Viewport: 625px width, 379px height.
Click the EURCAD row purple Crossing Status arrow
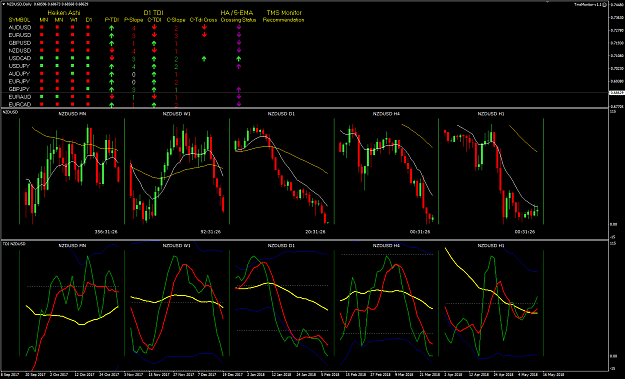[x=239, y=104]
